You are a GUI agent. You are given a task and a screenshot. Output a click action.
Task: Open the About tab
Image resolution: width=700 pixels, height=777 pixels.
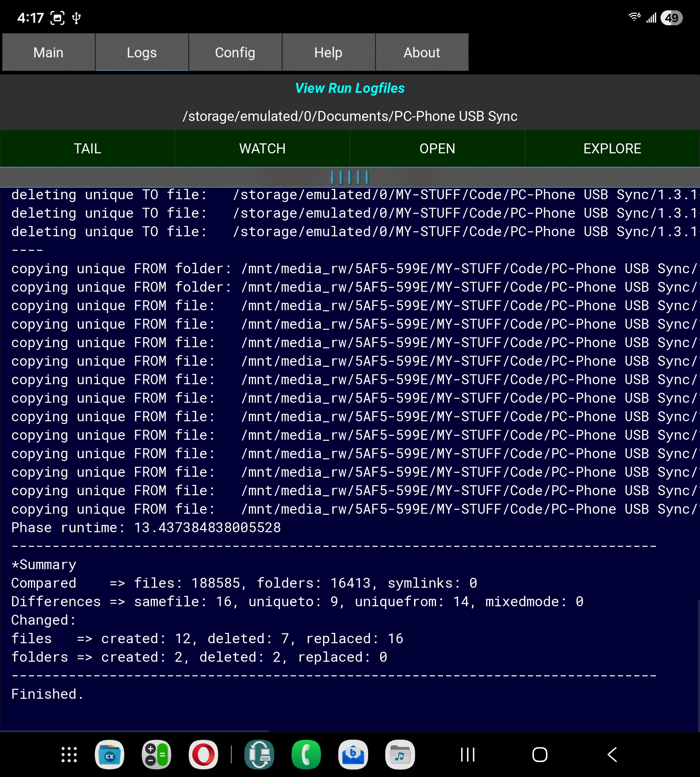pos(421,52)
